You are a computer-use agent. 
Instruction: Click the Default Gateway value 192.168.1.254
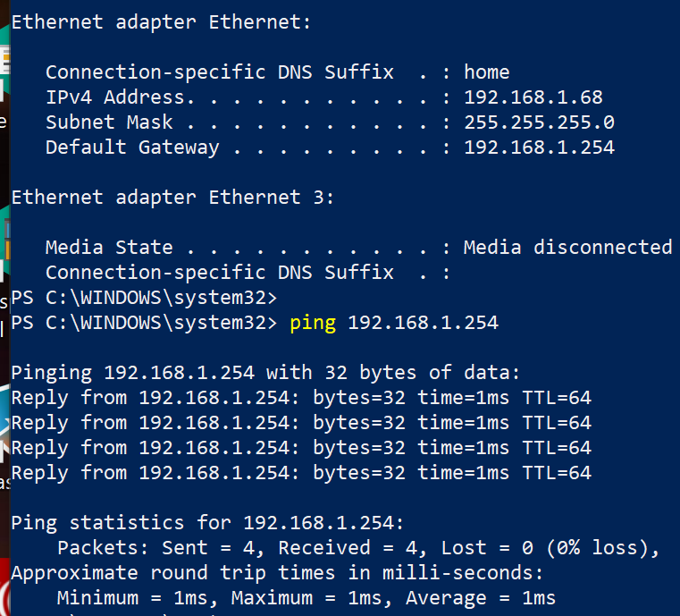point(539,148)
